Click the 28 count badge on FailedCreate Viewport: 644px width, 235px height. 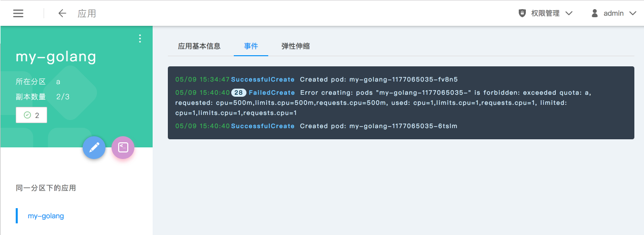click(238, 93)
